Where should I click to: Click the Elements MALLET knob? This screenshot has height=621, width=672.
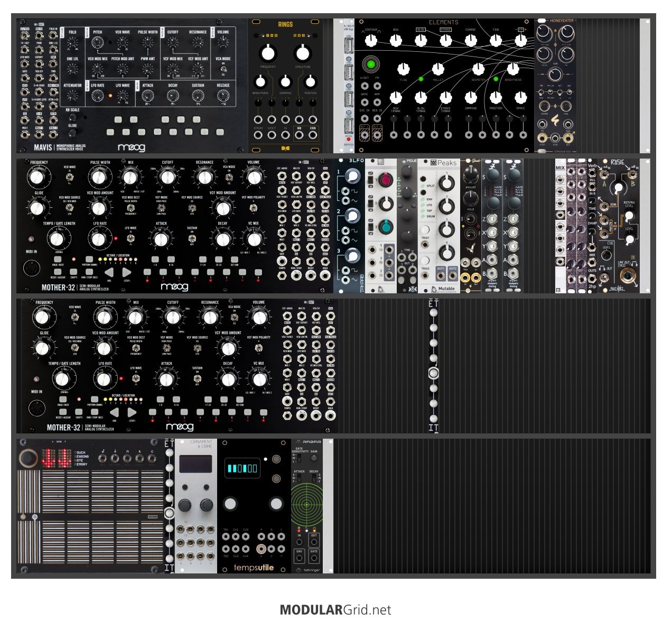[x=438, y=69]
